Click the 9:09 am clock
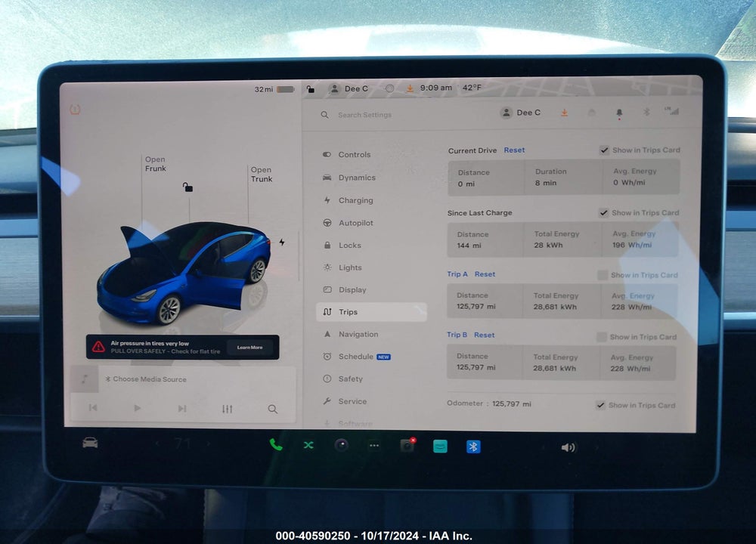Image resolution: width=756 pixels, height=544 pixels. pyautogui.click(x=436, y=88)
